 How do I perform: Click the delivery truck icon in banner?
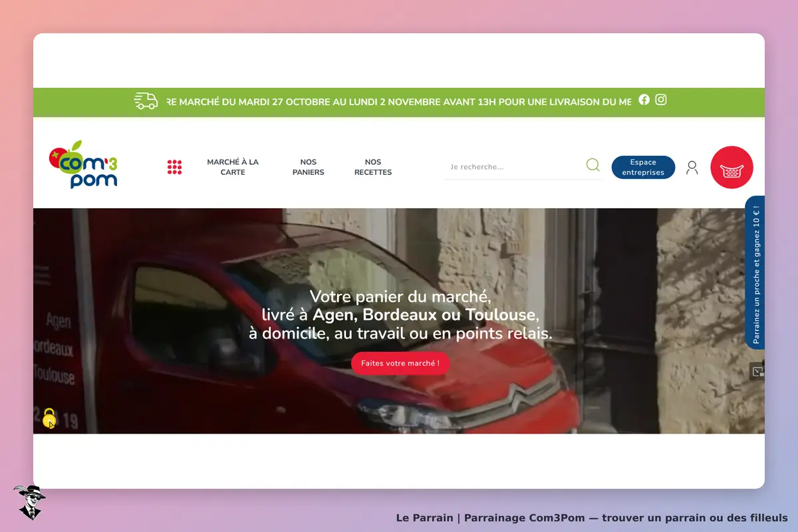(x=146, y=101)
